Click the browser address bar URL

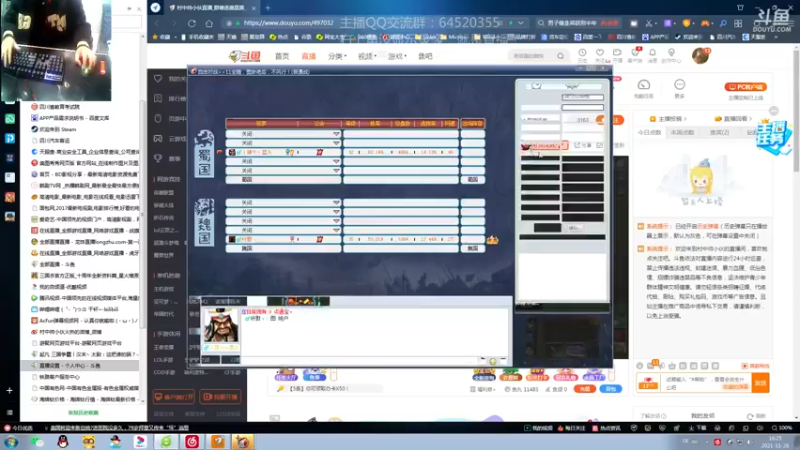pos(288,23)
